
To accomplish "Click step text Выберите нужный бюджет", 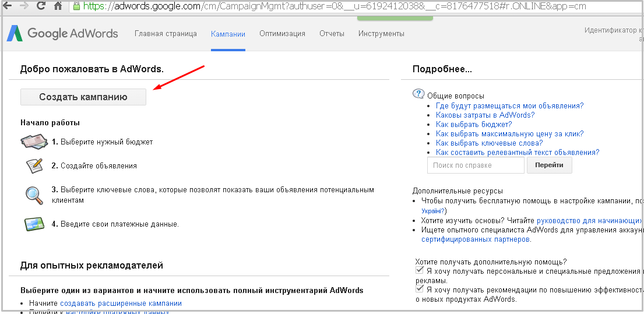I will point(107,142).
